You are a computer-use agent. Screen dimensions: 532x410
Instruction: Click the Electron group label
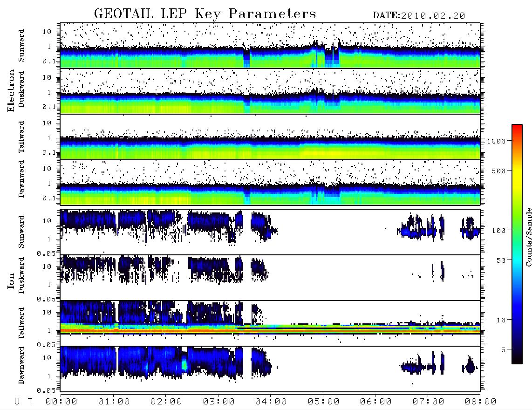click(11, 91)
